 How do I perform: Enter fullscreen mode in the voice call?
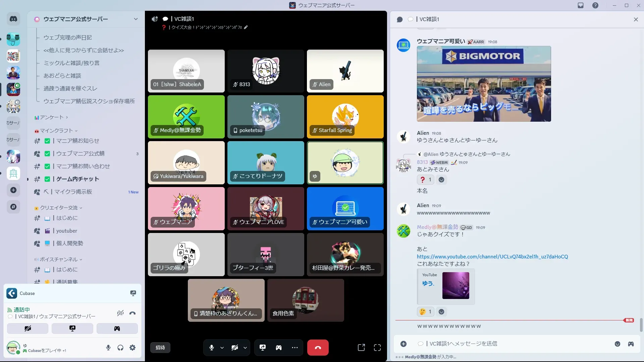(377, 348)
